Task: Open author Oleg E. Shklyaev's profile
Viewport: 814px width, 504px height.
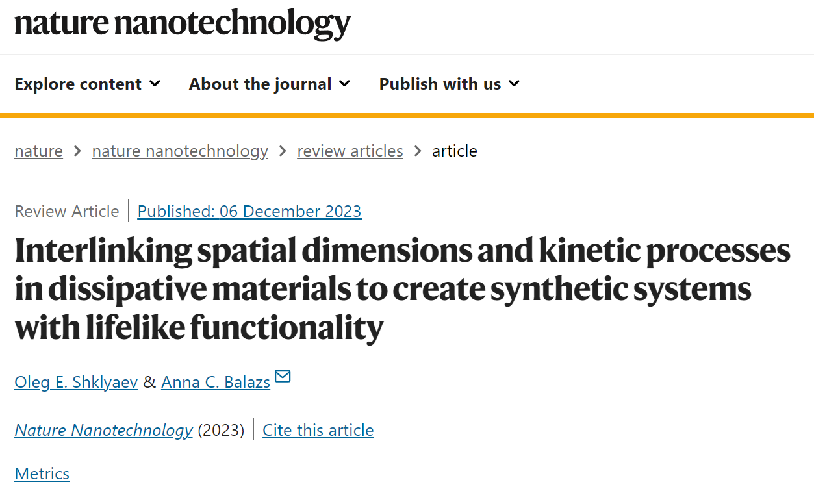Action: click(x=76, y=382)
